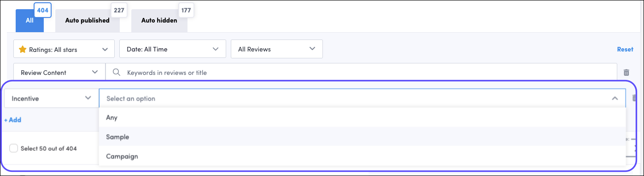Click the magnifying glass search icon
The width and height of the screenshot is (644, 176).
[117, 73]
